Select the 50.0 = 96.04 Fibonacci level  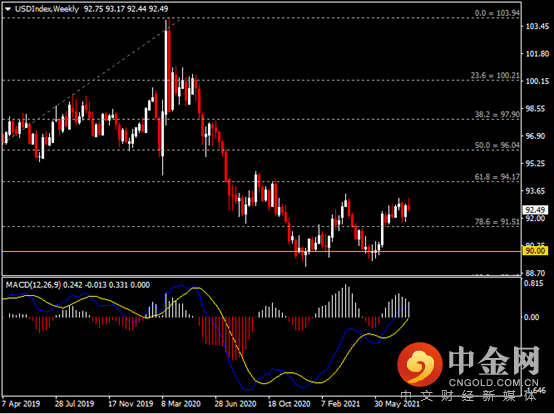tap(497, 145)
